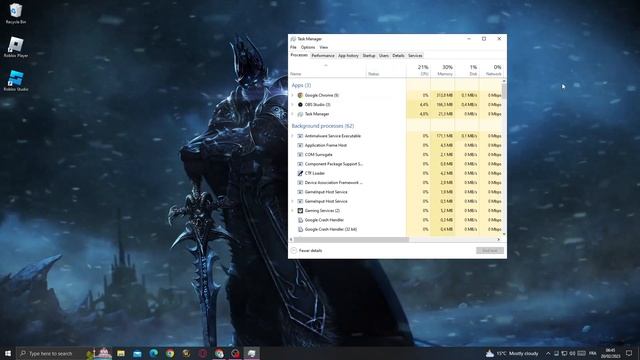
Task: Sort processes by Disk column header
Action: (467, 70)
